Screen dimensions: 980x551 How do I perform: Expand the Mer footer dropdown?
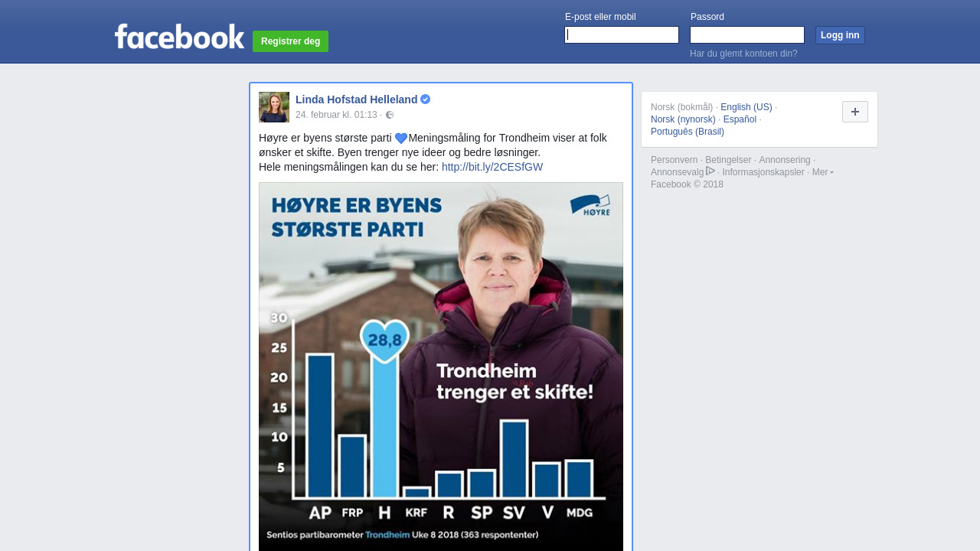click(x=822, y=172)
